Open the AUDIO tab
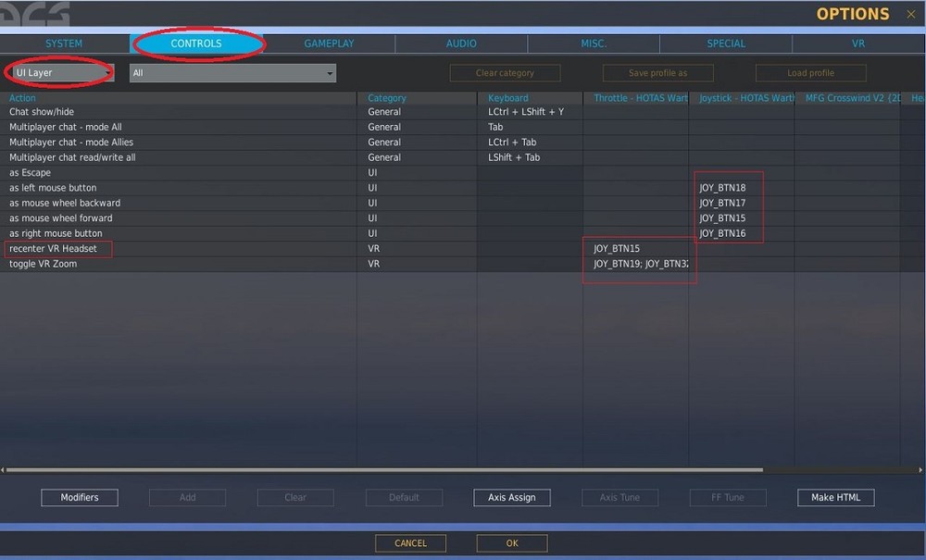 pyautogui.click(x=461, y=44)
